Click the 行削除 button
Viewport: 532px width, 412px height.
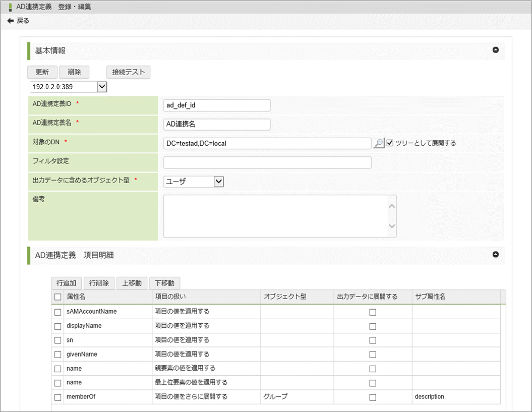tap(99, 283)
